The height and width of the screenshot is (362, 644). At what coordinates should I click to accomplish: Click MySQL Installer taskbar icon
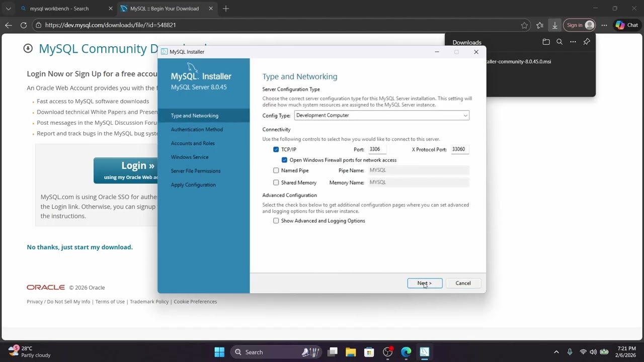[424, 352]
